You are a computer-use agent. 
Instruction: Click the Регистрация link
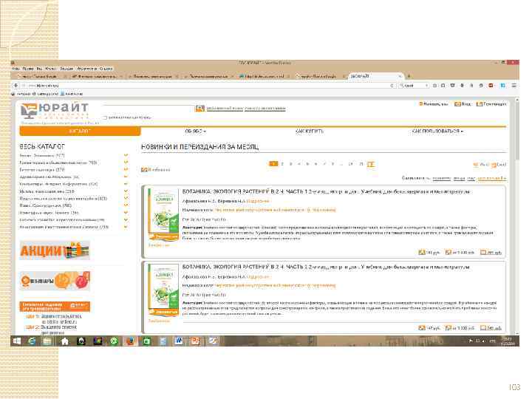[x=491, y=104]
